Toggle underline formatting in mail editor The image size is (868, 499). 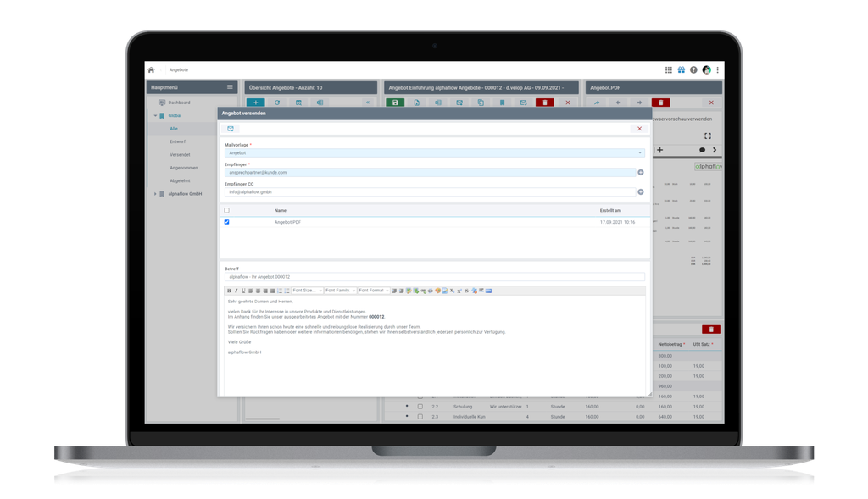243,291
